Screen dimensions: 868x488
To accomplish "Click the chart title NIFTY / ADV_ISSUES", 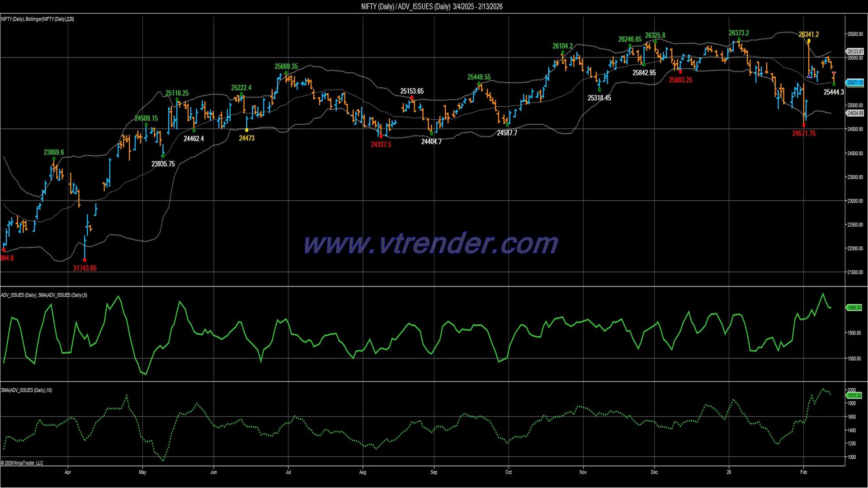I will coord(432,6).
